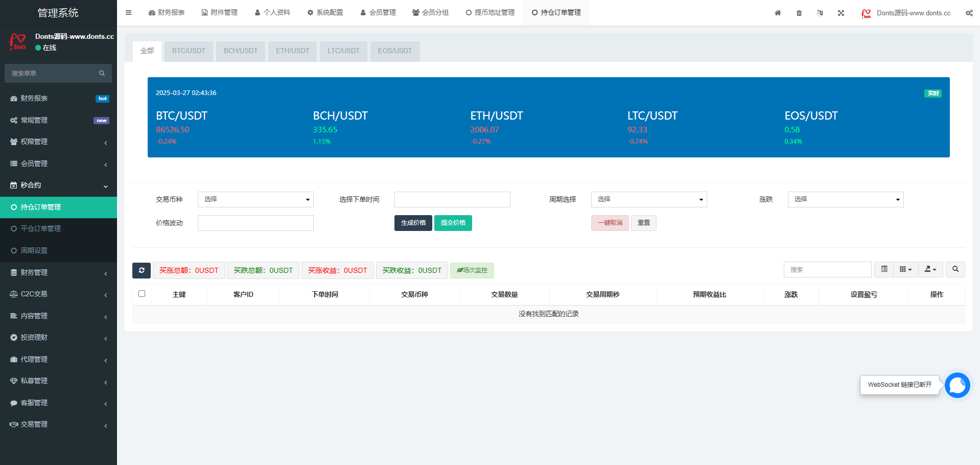Image resolution: width=980 pixels, height=465 pixels.
Task: Switch to the ETH/USDT tab
Action: [x=293, y=51]
